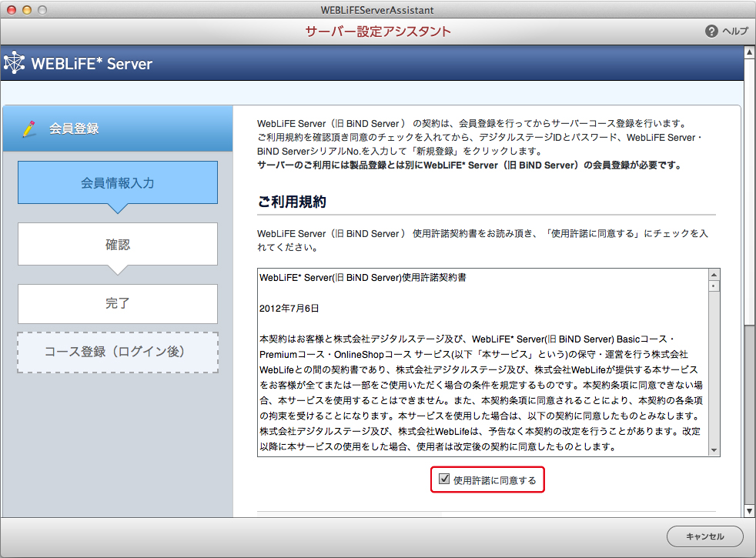Click the bold line starting サーバーのご利用には
Screen dimensions: 756x558
[470, 165]
